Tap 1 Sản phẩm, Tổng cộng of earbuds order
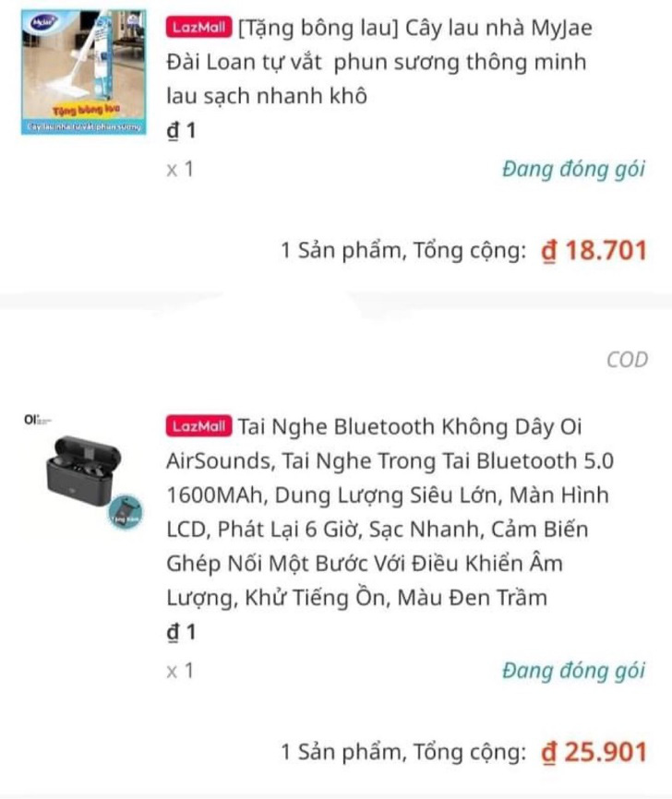Screen dimensions: 672x799 [x=403, y=752]
